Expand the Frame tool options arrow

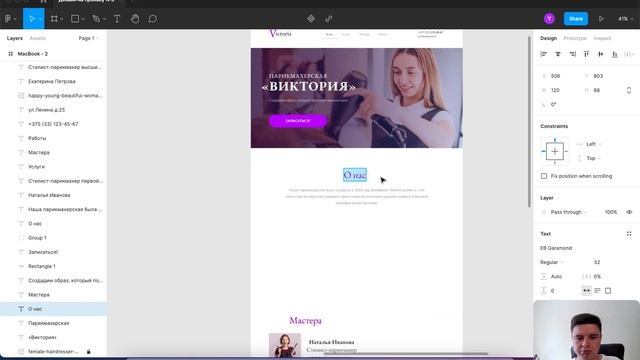click(62, 19)
